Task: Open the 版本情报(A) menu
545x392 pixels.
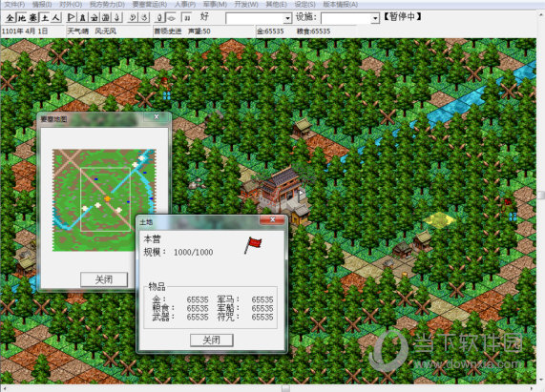Action: click(x=341, y=5)
